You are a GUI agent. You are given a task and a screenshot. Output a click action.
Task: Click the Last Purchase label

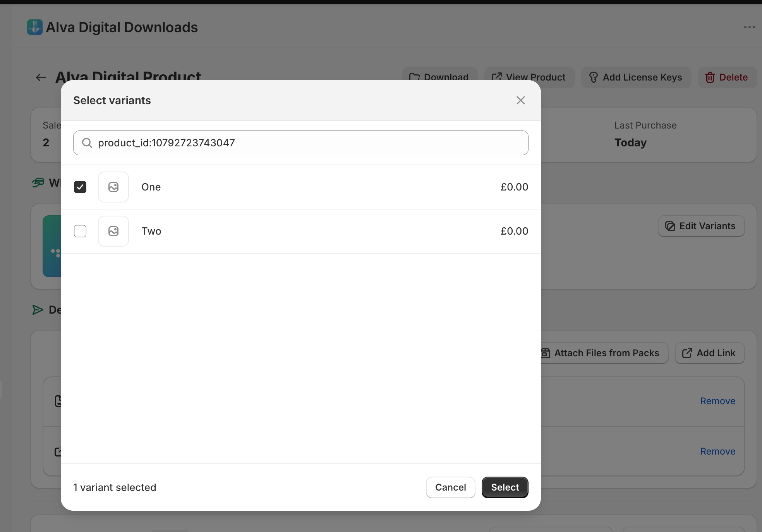click(645, 125)
